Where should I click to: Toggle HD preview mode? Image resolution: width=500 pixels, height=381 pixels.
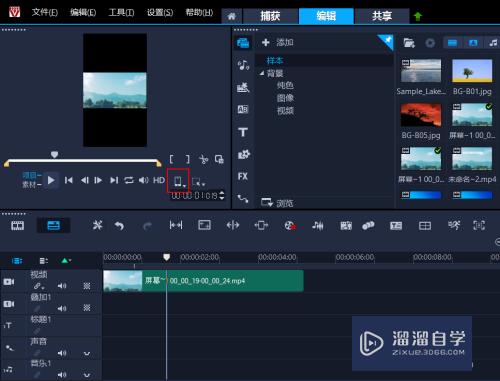159,180
